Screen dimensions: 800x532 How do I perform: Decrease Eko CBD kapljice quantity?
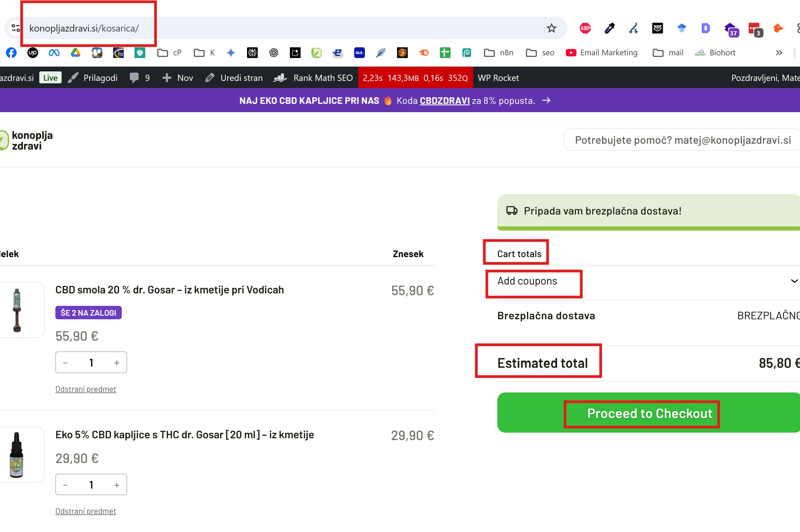click(65, 485)
